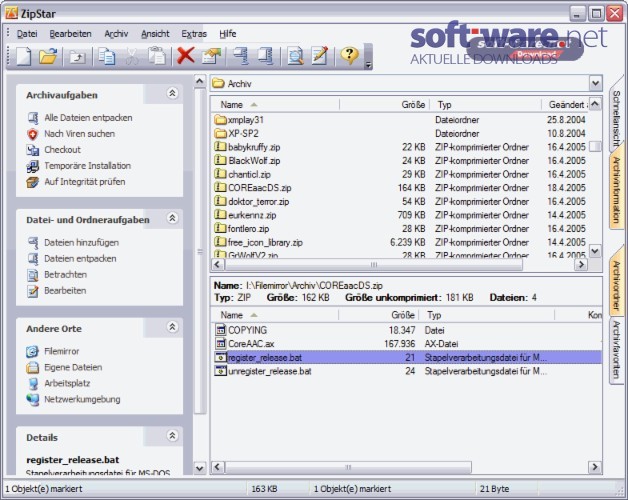Sort upper file list by Name column
628x500 pixels.
tap(275, 105)
